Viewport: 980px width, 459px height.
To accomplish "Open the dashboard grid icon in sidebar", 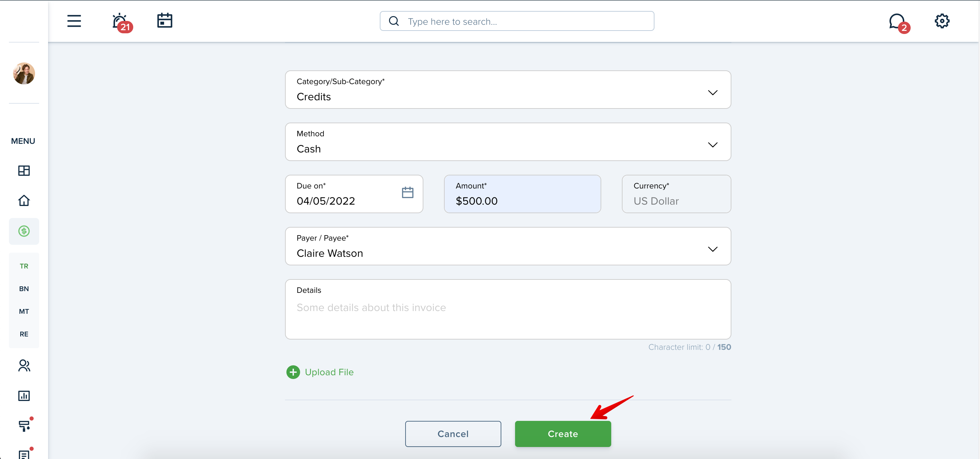I will click(24, 170).
